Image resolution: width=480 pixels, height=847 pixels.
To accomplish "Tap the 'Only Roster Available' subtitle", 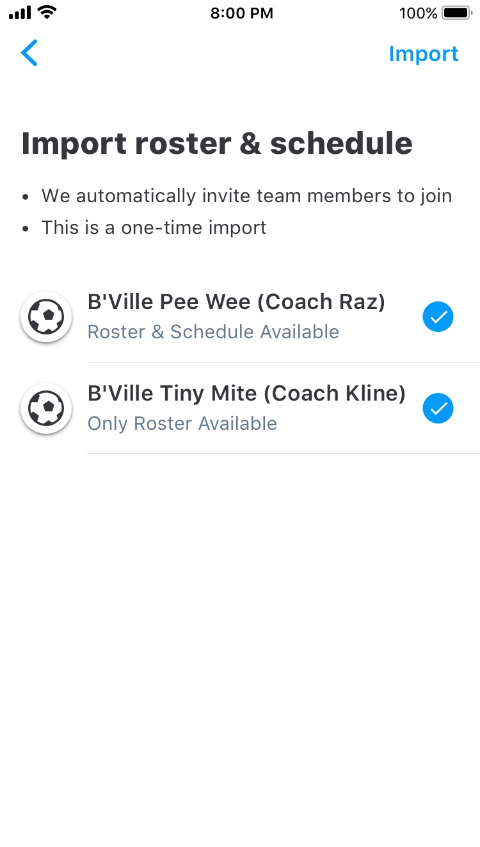I will click(182, 424).
